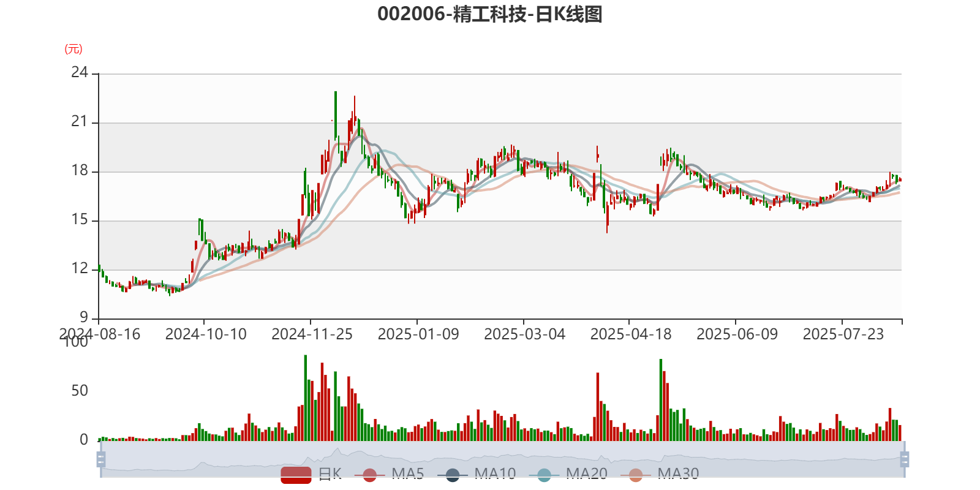Click the 21 price axis label
The height and width of the screenshot is (490, 980).
(80, 121)
